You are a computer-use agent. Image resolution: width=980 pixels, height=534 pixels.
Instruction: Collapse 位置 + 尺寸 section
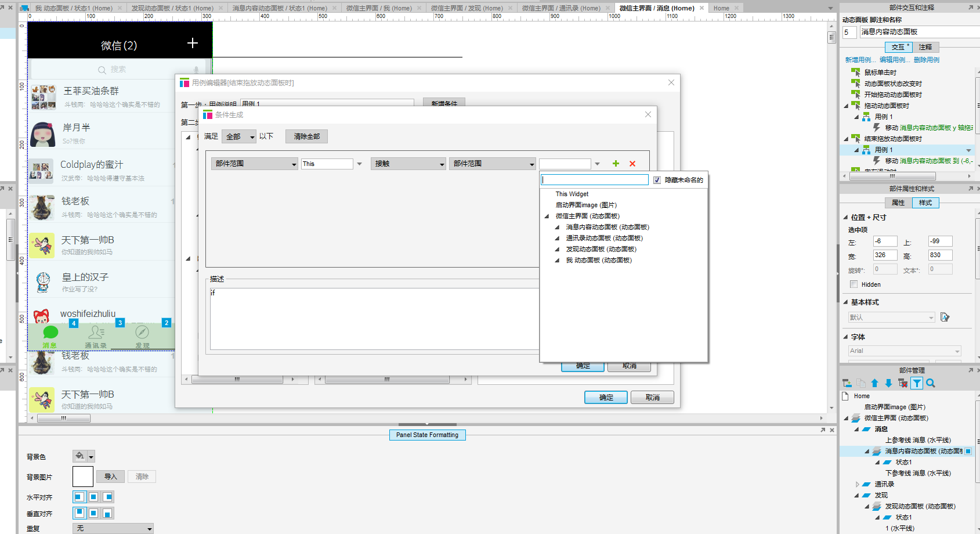[x=845, y=217]
